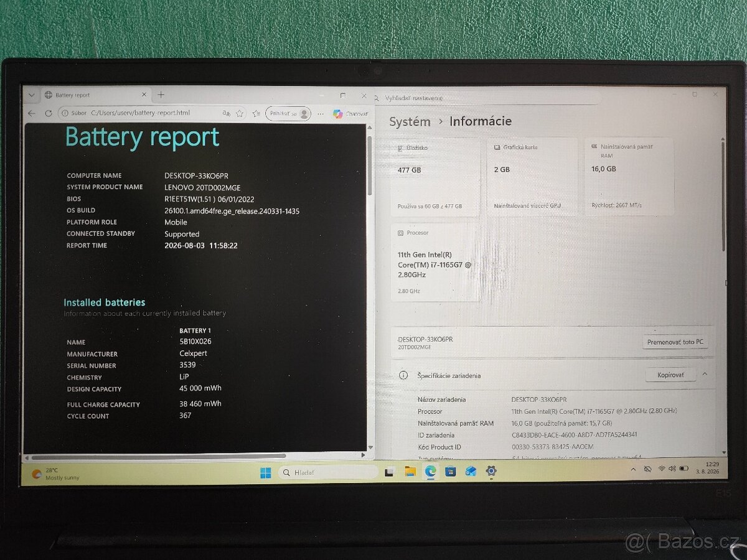Click the volume speaker tray icon
Viewport: 747px width, 560px height.
pos(672,469)
